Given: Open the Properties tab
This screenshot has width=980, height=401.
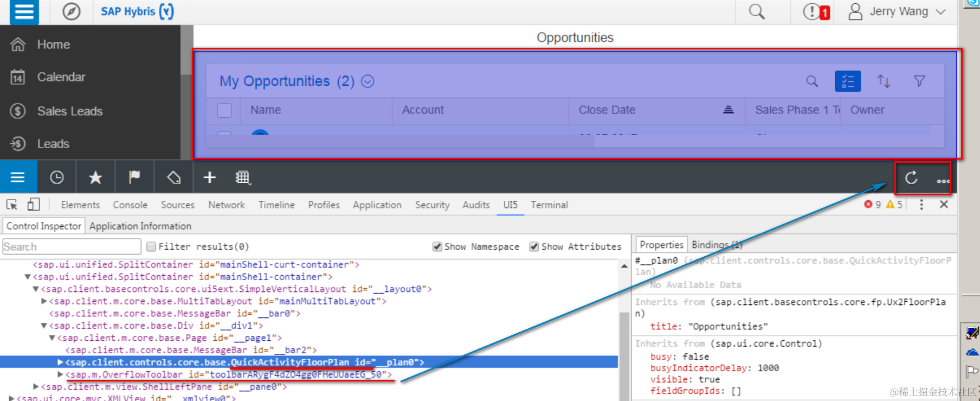Looking at the screenshot, I should point(661,245).
